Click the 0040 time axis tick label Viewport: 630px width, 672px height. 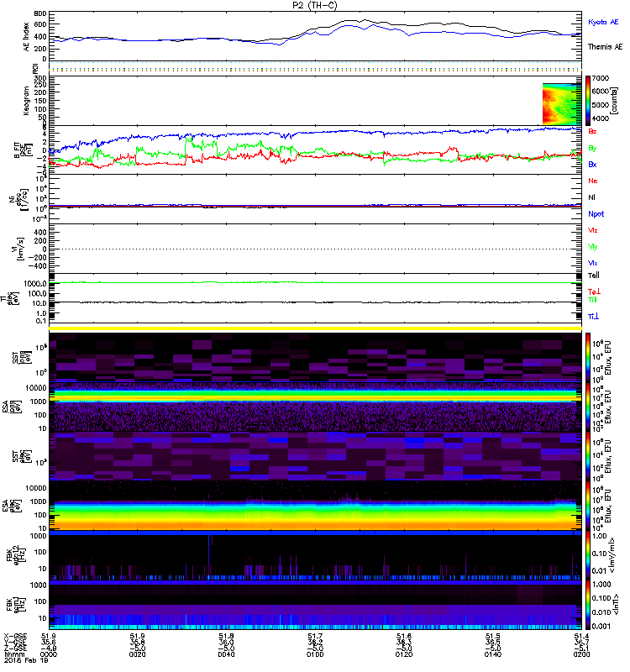pyautogui.click(x=224, y=656)
